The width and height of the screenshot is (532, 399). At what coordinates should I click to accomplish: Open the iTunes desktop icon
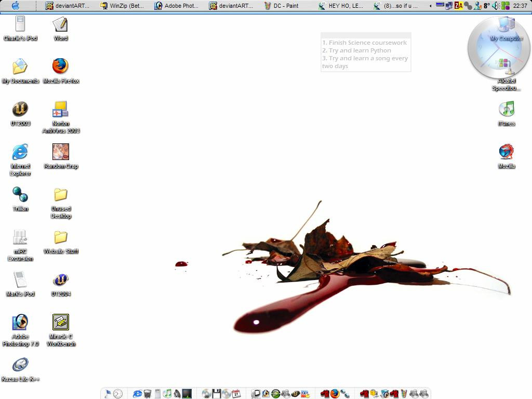[x=507, y=113]
